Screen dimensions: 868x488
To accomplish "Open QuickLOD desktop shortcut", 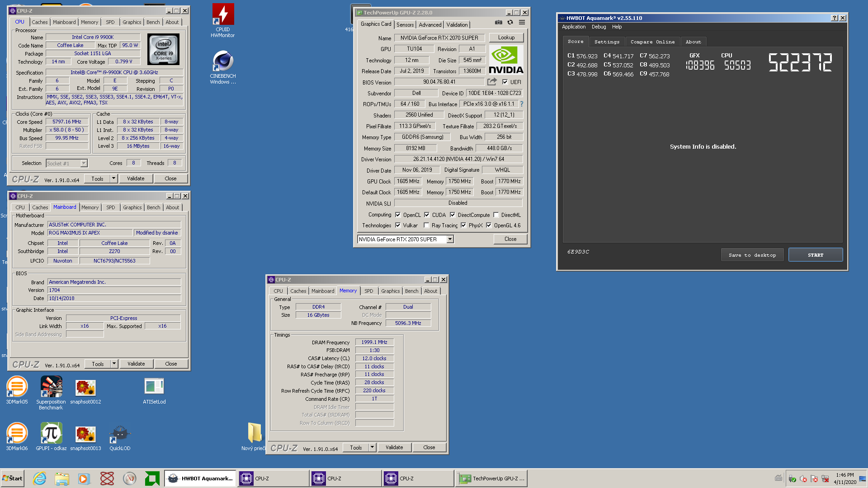I will (120, 437).
